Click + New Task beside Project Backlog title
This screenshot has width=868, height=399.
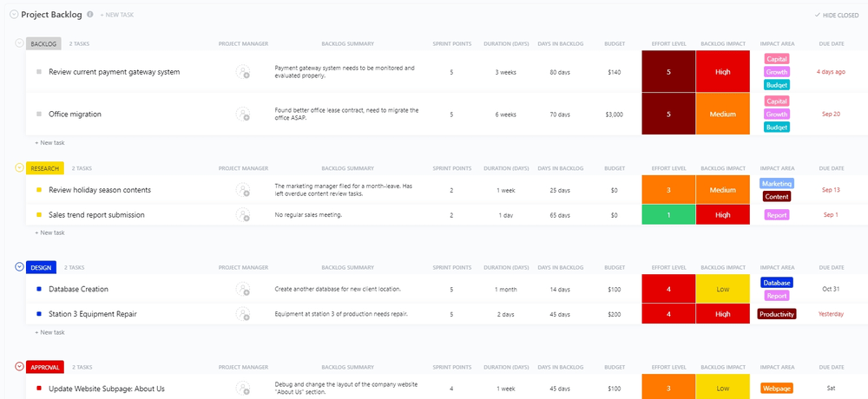pos(117,16)
